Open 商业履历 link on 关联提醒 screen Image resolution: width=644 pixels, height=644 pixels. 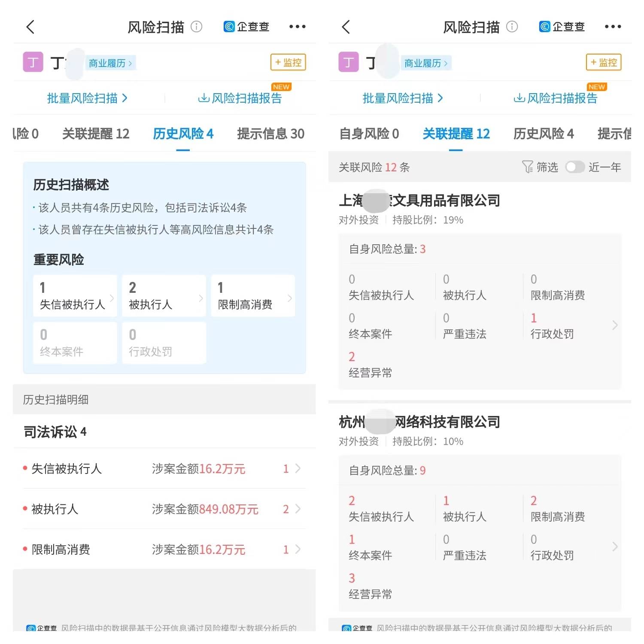click(x=426, y=64)
